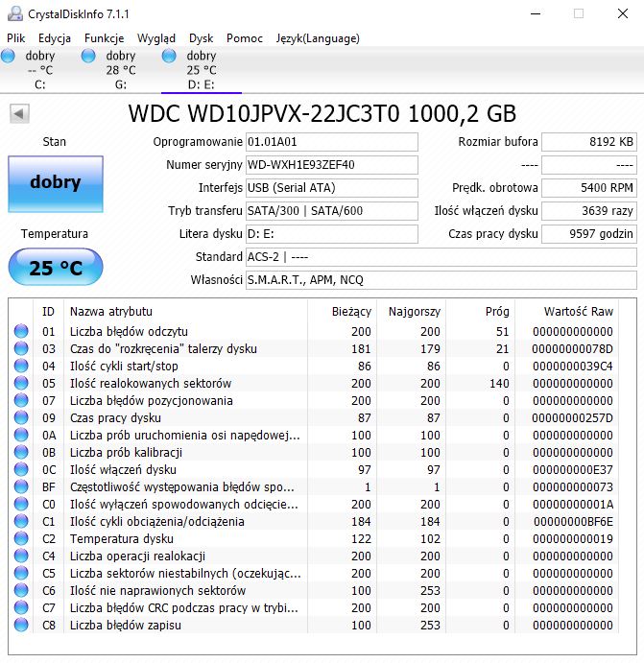Open the Dysk menu
This screenshot has width=644, height=663.
pyautogui.click(x=201, y=38)
